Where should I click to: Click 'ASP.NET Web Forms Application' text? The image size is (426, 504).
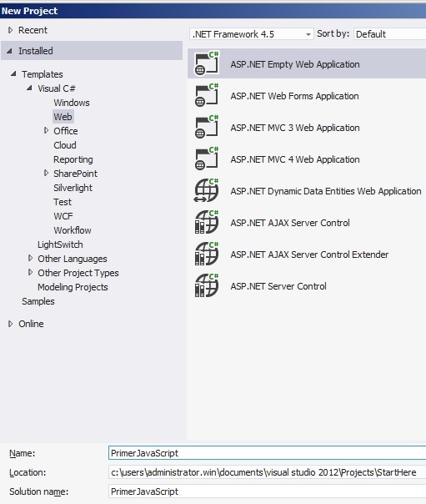pyautogui.click(x=295, y=96)
